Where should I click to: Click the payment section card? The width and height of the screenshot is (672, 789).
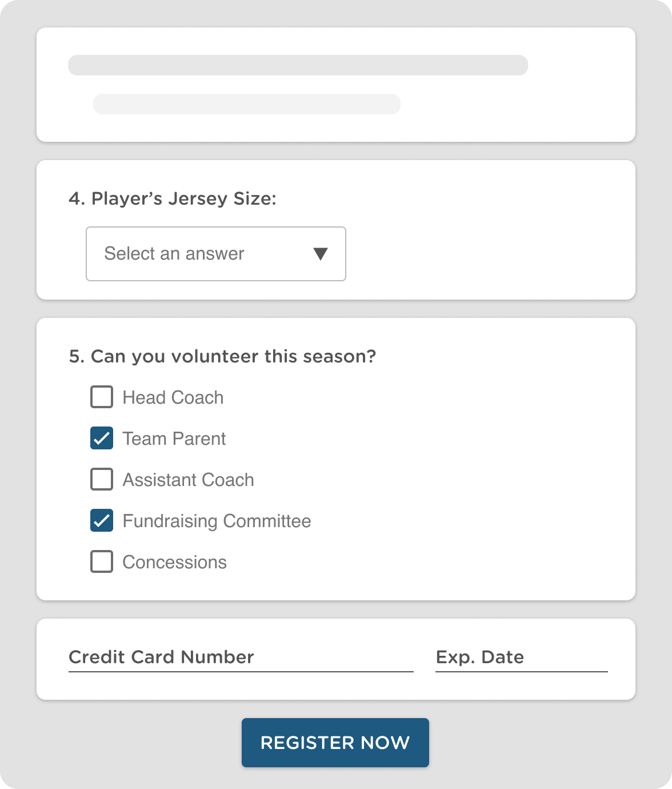pos(336,659)
